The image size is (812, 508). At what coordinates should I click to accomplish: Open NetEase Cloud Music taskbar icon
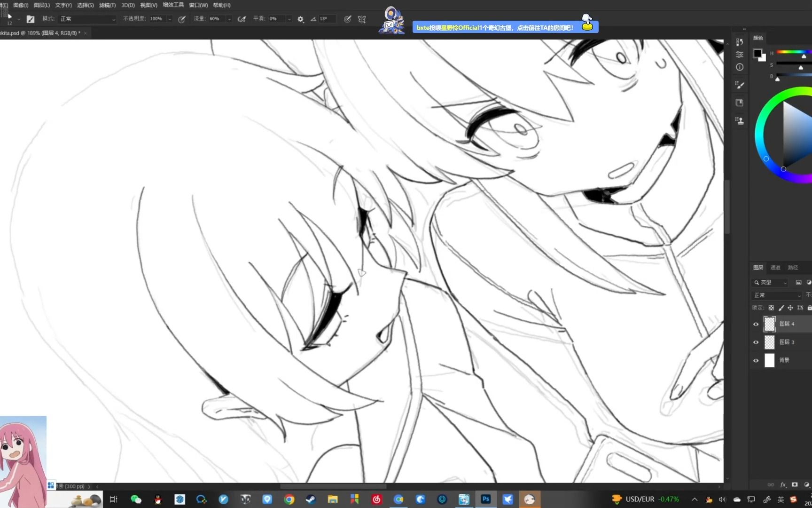point(376,500)
